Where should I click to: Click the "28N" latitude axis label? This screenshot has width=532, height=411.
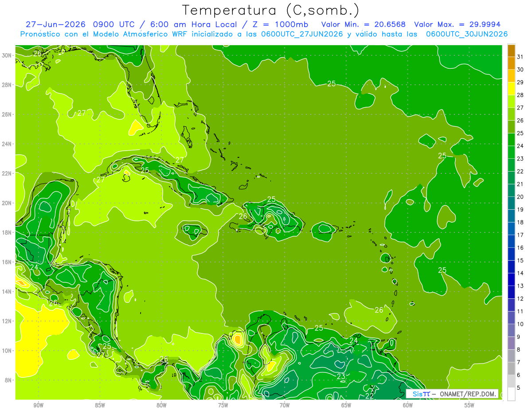pyautogui.click(x=7, y=85)
